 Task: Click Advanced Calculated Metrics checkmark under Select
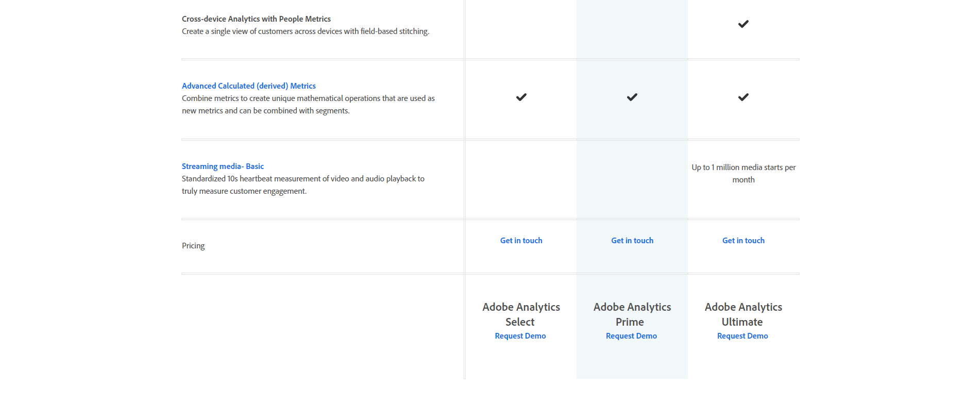(521, 97)
